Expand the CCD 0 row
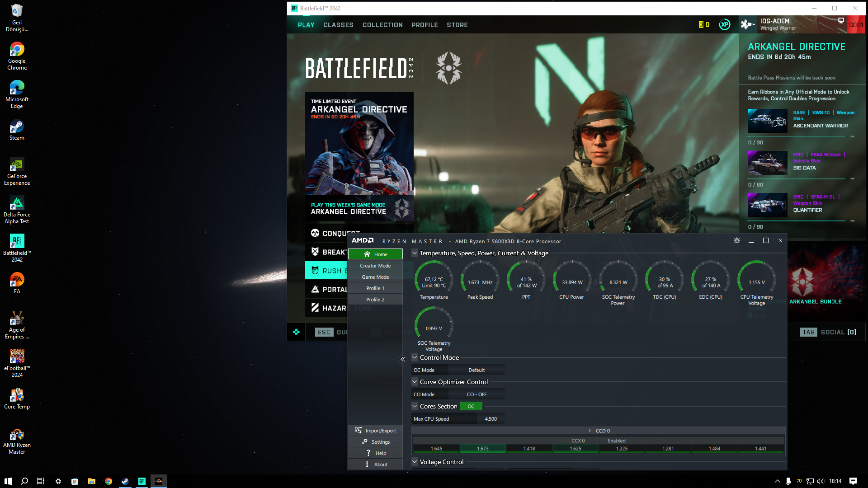 590,431
